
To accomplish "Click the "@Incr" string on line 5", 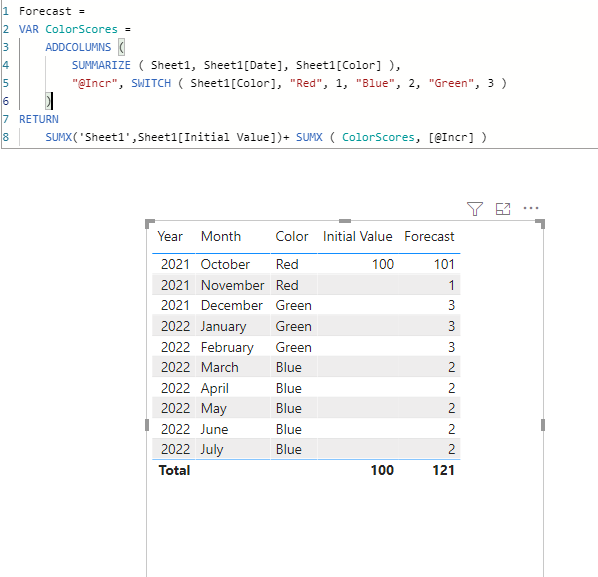I will (x=95, y=83).
